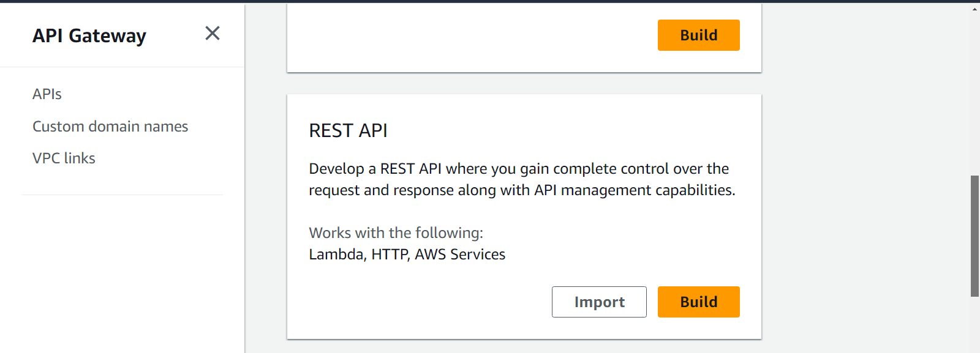980x353 pixels.
Task: Click the 'Works with the following:' label
Action: (396, 232)
